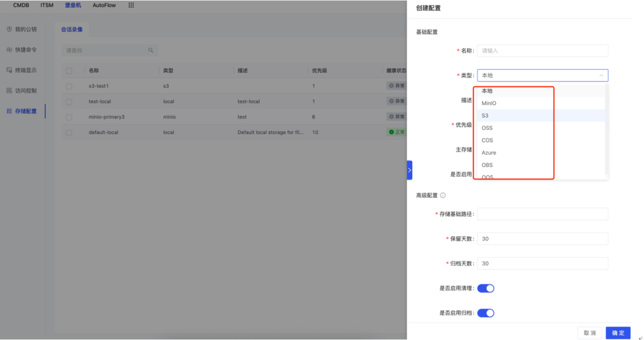
Task: Click the 快捷命令 sidebar icon
Action: click(9, 50)
